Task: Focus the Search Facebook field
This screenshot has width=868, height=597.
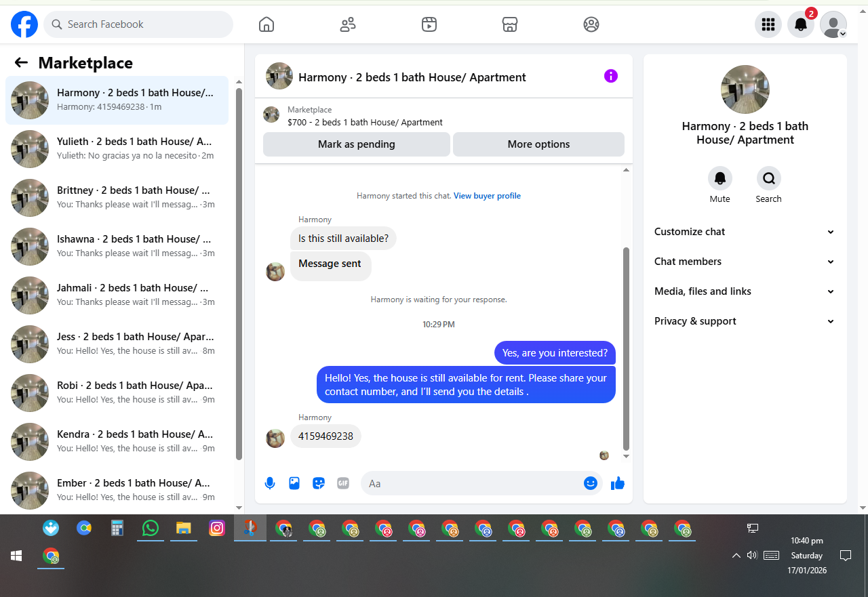Action: [138, 24]
